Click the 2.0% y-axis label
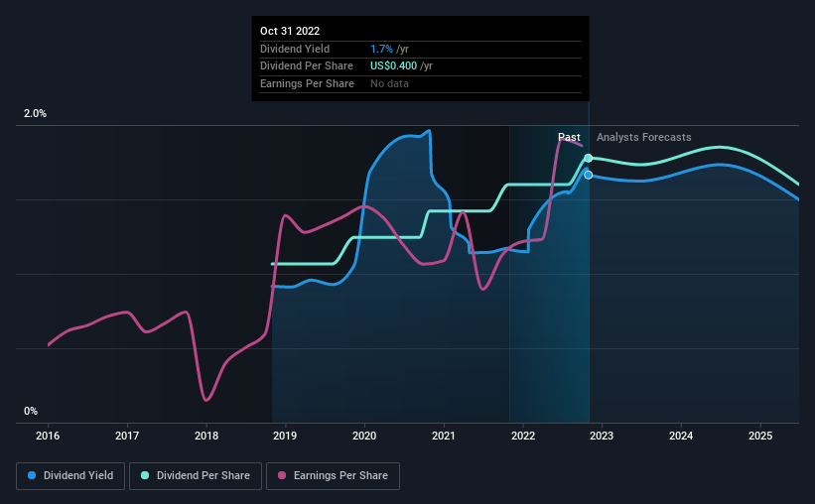The height and width of the screenshot is (504, 815). click(x=35, y=113)
